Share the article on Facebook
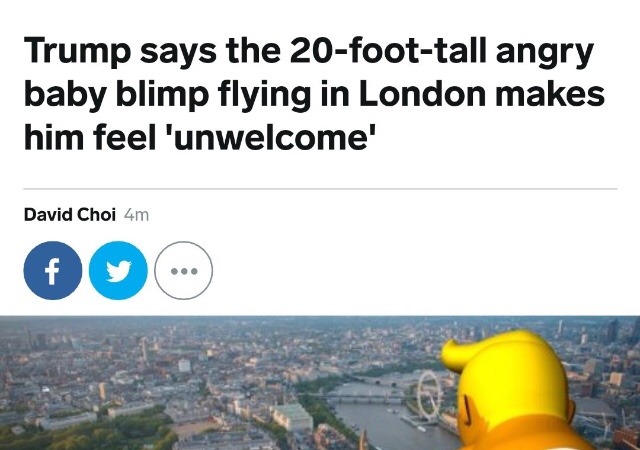640x450 pixels. tap(53, 270)
